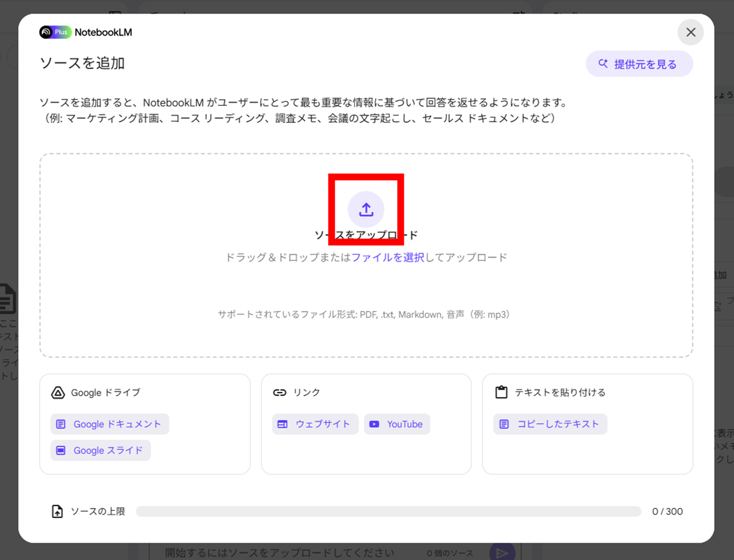The image size is (734, 560).
Task: Close the add source dialog
Action: [x=690, y=32]
